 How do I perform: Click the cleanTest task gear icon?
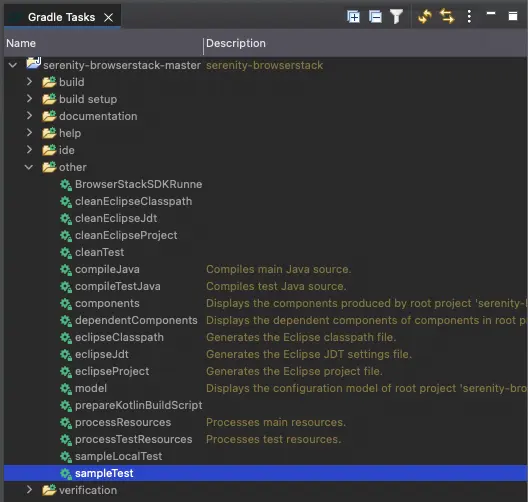pos(66,253)
